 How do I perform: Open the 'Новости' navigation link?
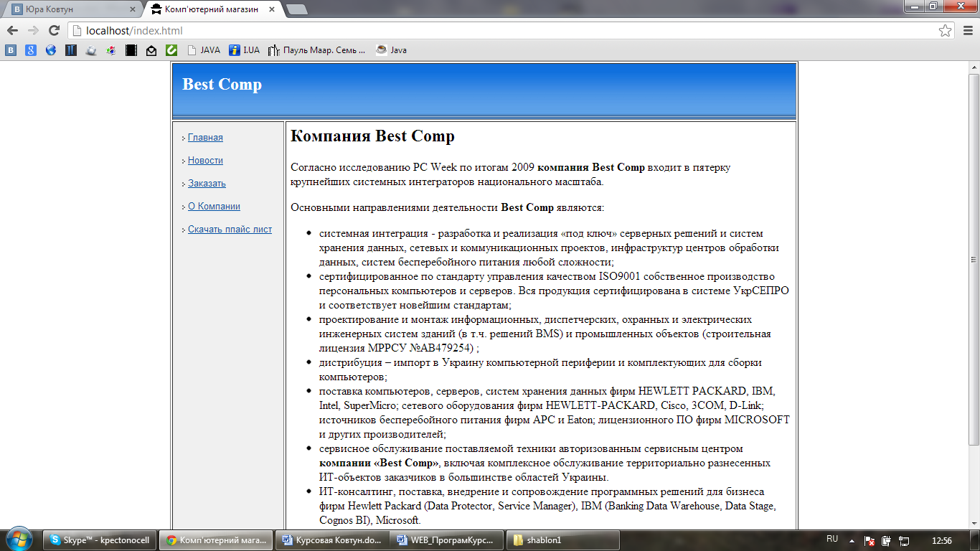205,161
